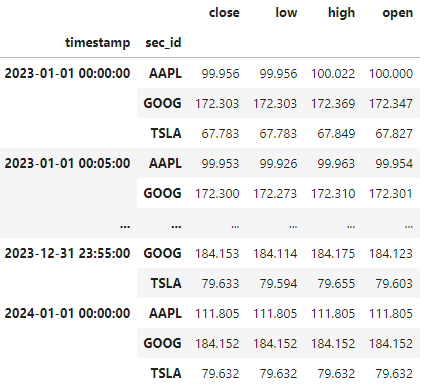This screenshot has width=425, height=391.
Task: Click the close column header
Action: pyautogui.click(x=224, y=13)
